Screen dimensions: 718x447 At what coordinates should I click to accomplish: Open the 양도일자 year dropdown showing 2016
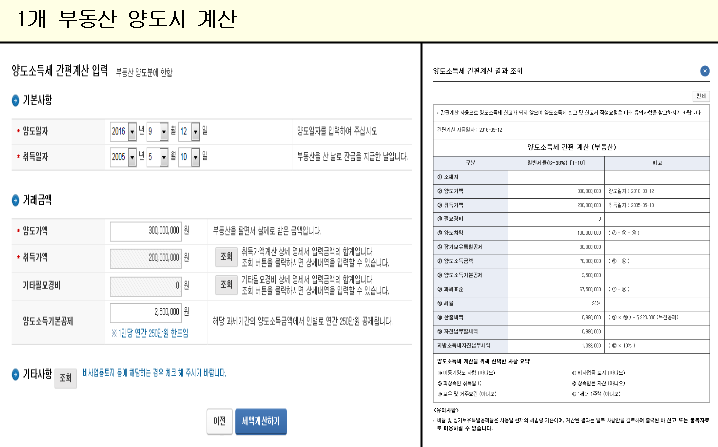[123, 131]
